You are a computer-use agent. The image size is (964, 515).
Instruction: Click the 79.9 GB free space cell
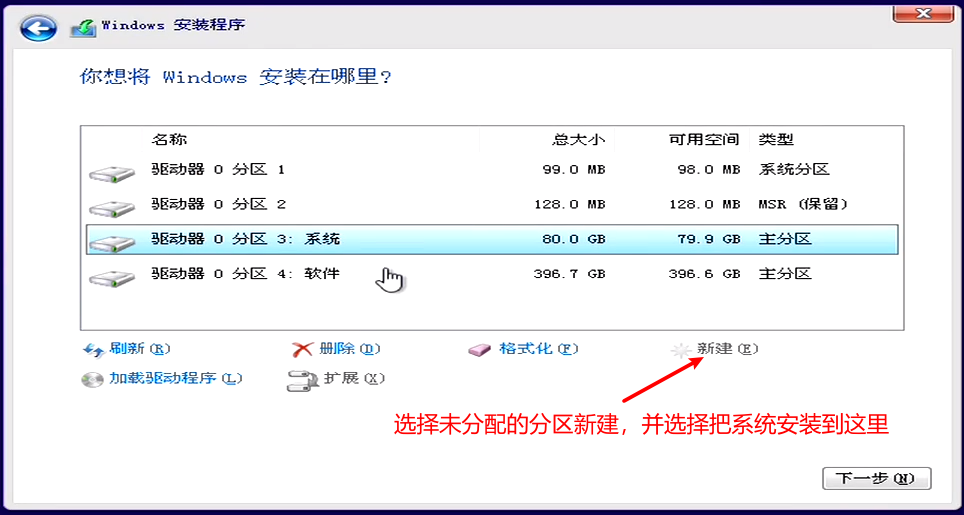pos(708,240)
